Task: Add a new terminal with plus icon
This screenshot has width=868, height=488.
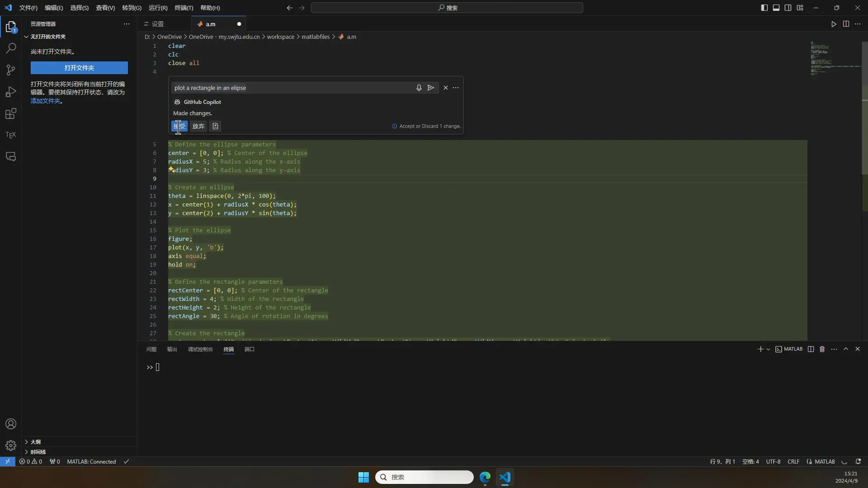Action: (760, 349)
